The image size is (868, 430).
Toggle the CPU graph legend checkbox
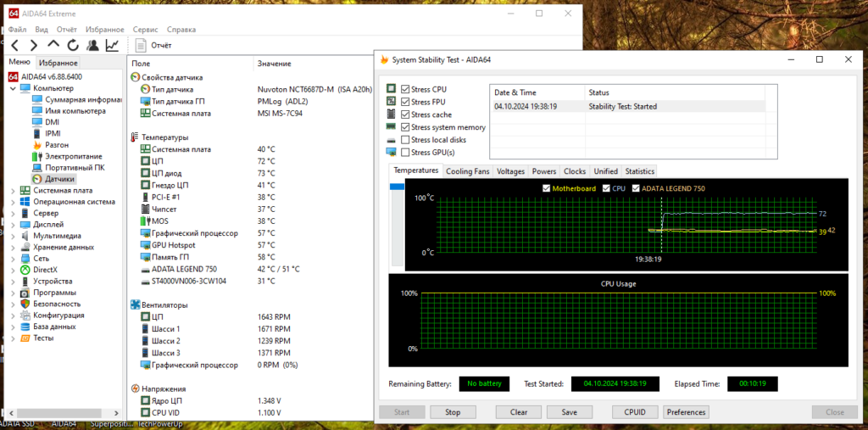coord(606,188)
